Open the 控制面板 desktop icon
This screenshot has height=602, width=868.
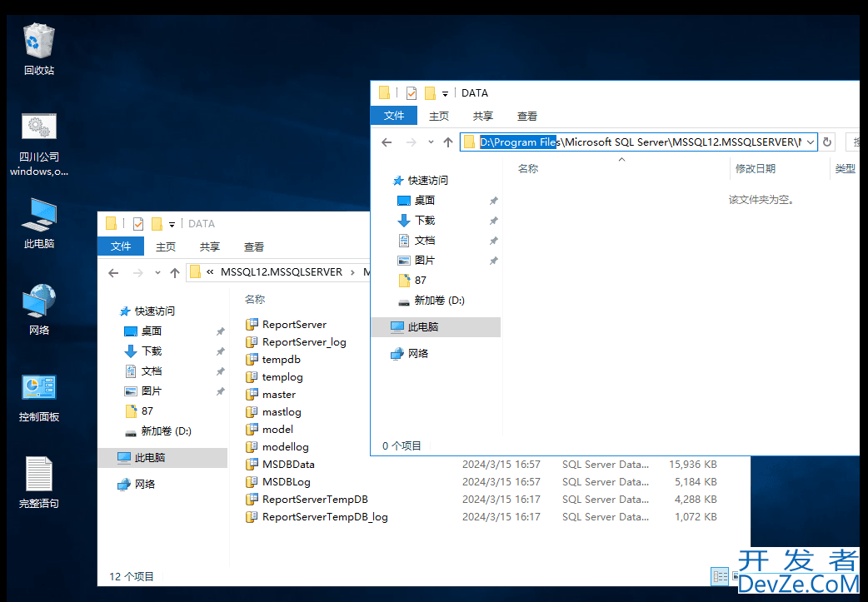pos(39,396)
